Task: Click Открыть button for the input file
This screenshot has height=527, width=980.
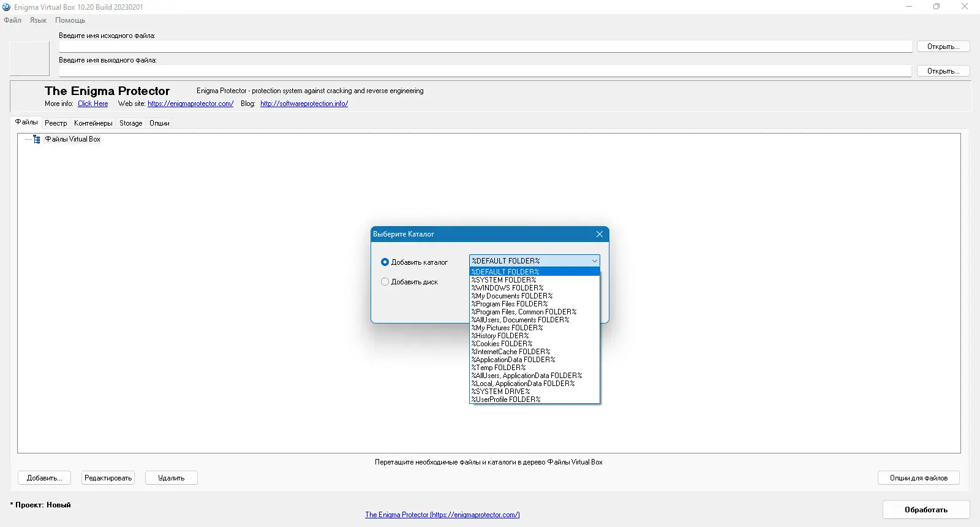Action: pyautogui.click(x=943, y=47)
